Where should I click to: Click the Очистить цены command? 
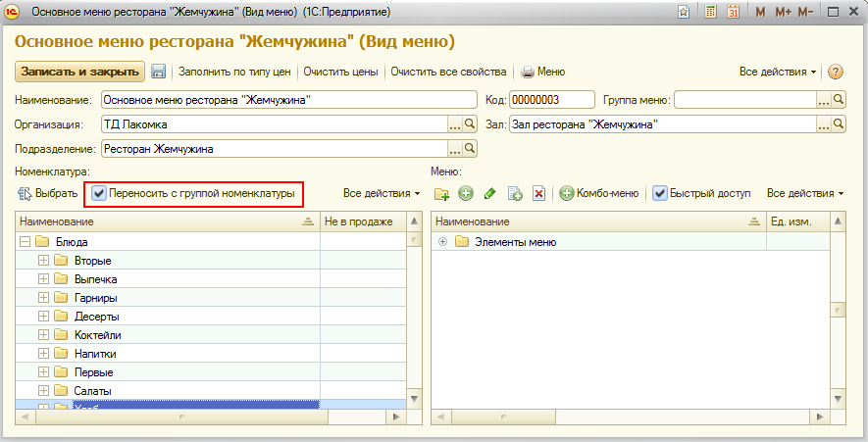click(340, 72)
